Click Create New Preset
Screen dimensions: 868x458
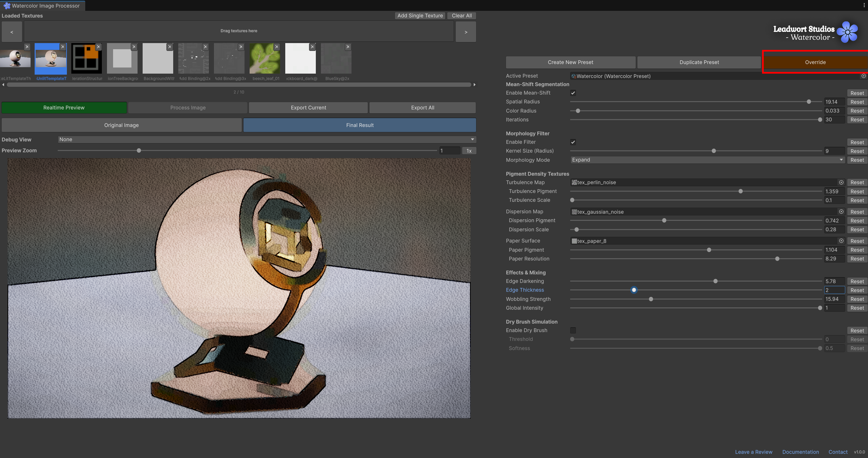coord(571,62)
